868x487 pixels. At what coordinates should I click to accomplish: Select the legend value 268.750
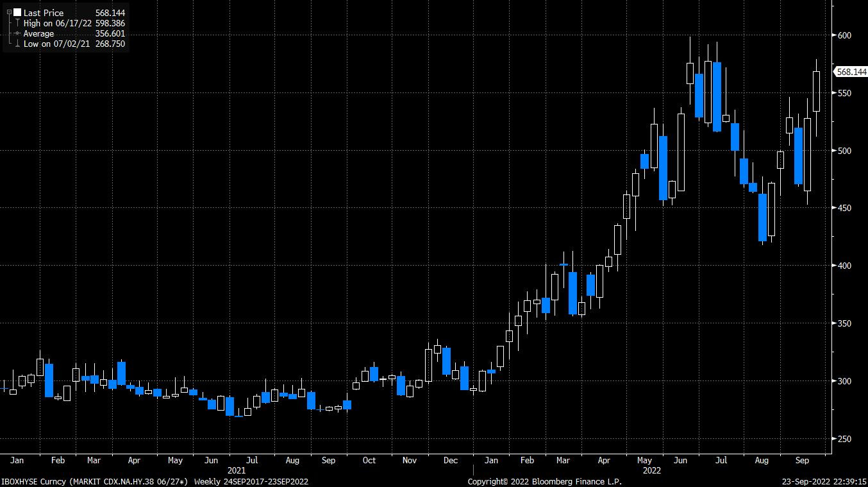[x=110, y=44]
